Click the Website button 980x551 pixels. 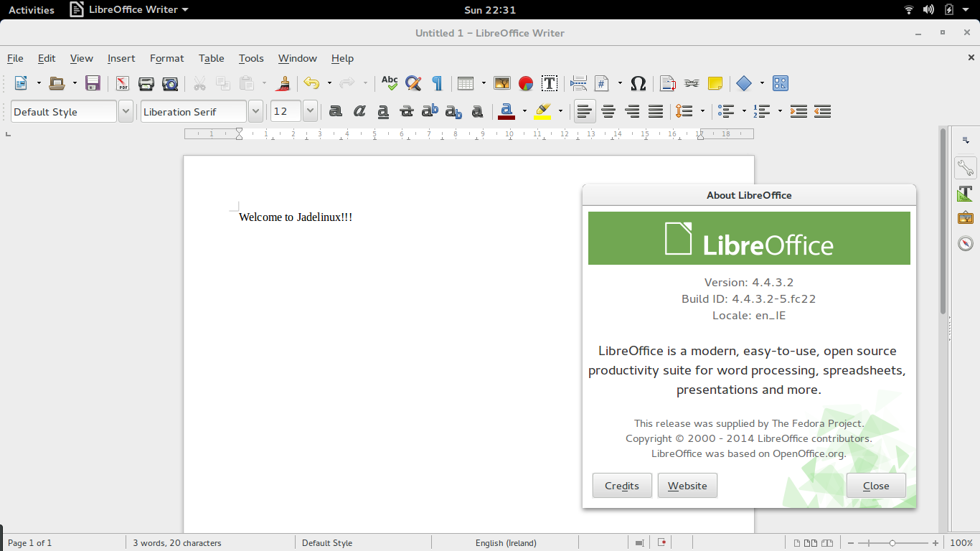pos(687,486)
